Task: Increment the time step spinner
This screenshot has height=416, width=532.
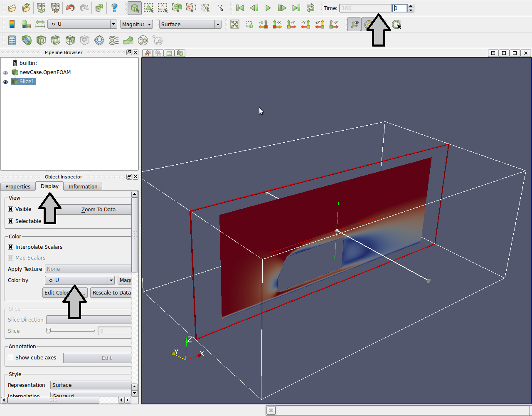Action: tap(411, 6)
